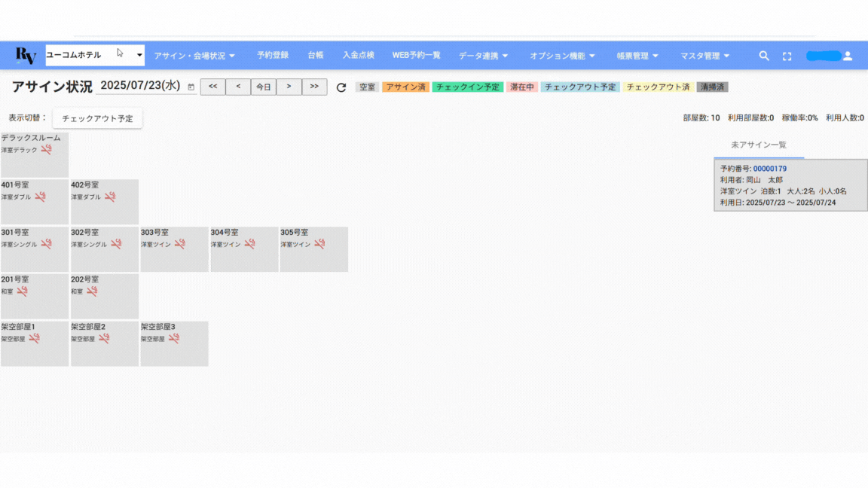Viewport: 868px width, 488px height.
Task: Click the orange アサイン済 legend swatch
Action: (x=405, y=87)
